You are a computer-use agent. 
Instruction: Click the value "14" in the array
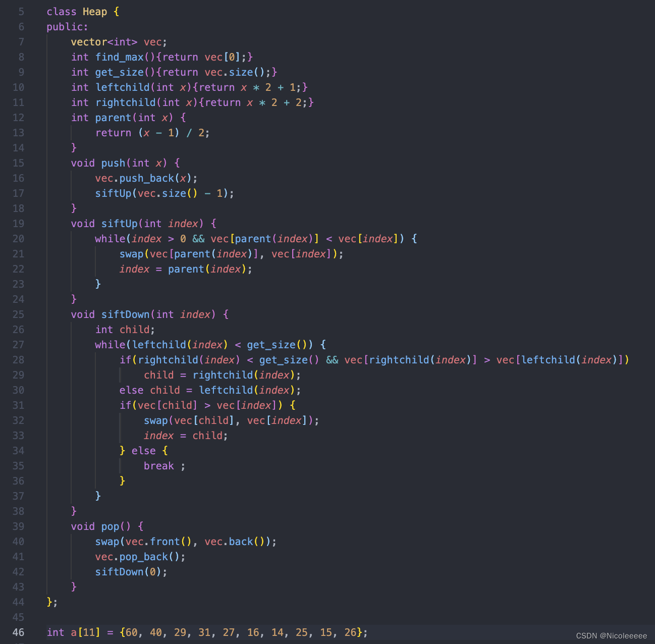278,632
